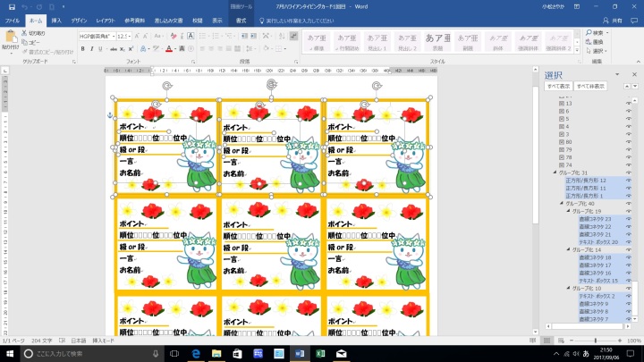
Task: Toggle visibility of item 80
Action: (x=629, y=142)
